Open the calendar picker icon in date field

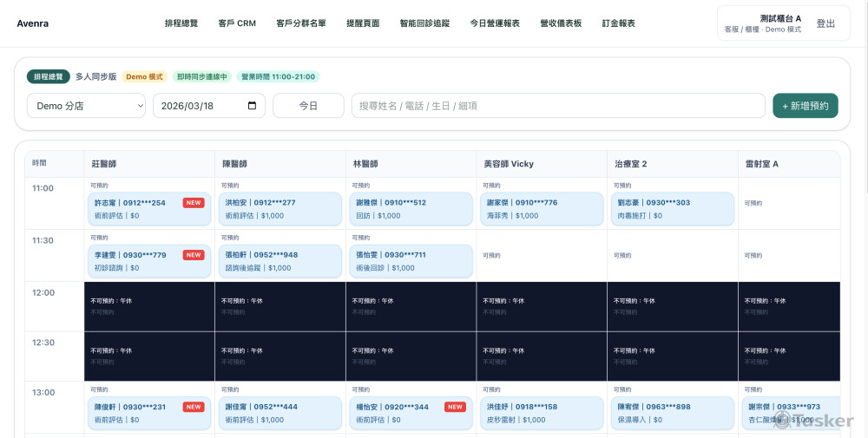253,106
